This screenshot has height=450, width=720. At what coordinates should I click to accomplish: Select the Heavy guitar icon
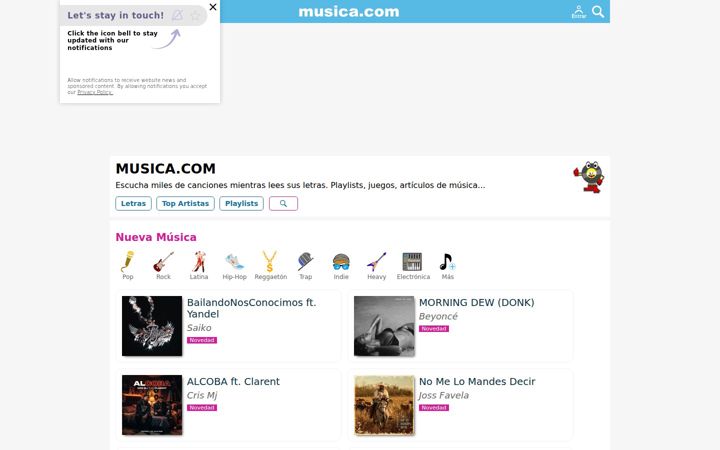377,262
